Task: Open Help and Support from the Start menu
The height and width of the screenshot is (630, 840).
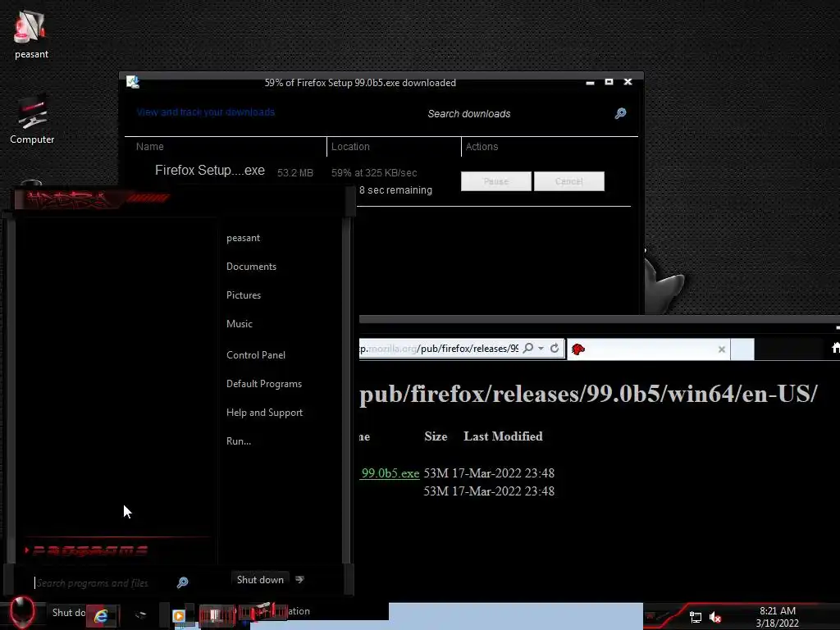Action: click(x=265, y=413)
